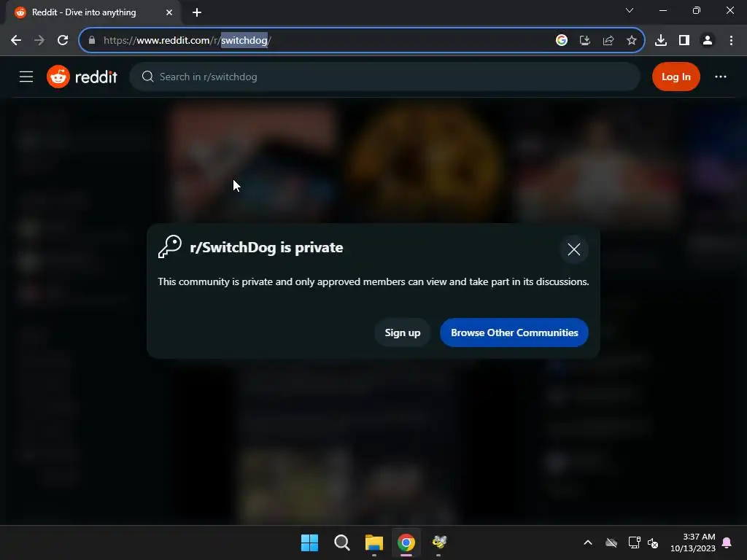This screenshot has height=560, width=747.
Task: Click the cloud sync tray icon
Action: pyautogui.click(x=611, y=542)
